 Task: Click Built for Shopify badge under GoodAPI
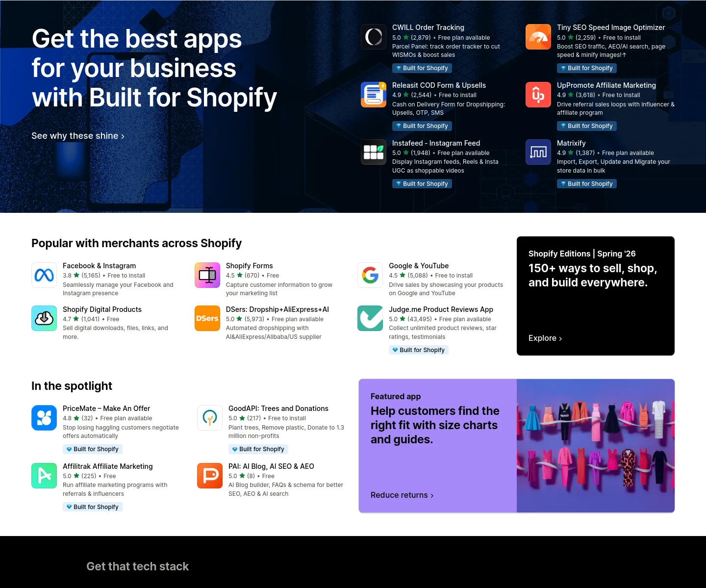coord(258,449)
